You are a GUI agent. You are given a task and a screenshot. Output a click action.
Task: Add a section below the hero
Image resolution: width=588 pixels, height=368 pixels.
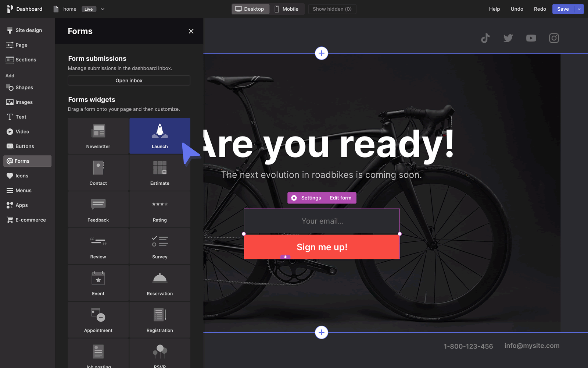point(322,333)
